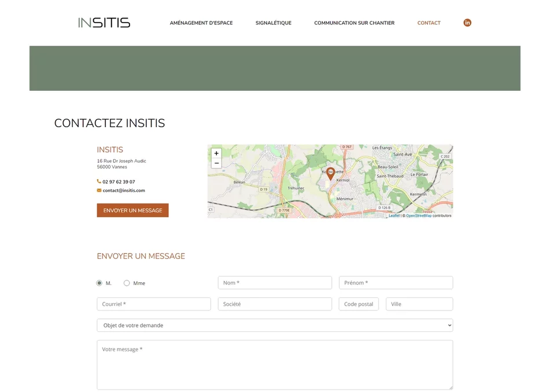550x392 pixels.
Task: Focus the Nom input field
Action: coord(275,283)
